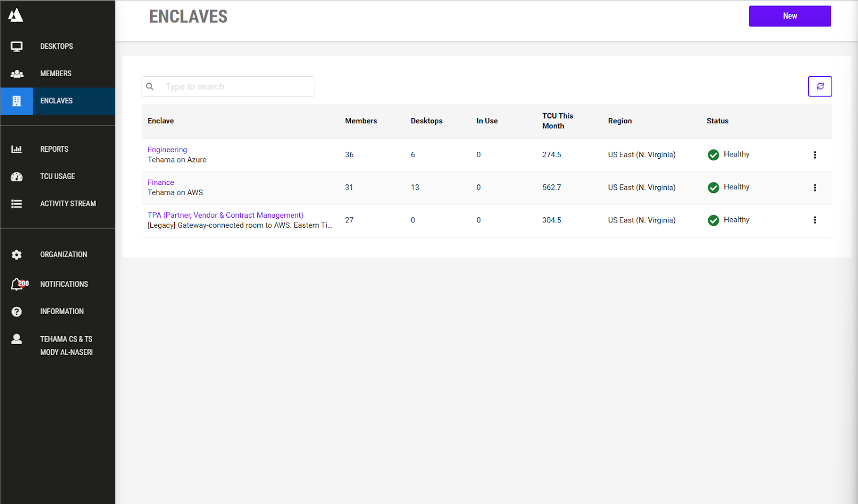The width and height of the screenshot is (858, 504).
Task: Open actions menu for Engineering enclave
Action: pos(815,155)
